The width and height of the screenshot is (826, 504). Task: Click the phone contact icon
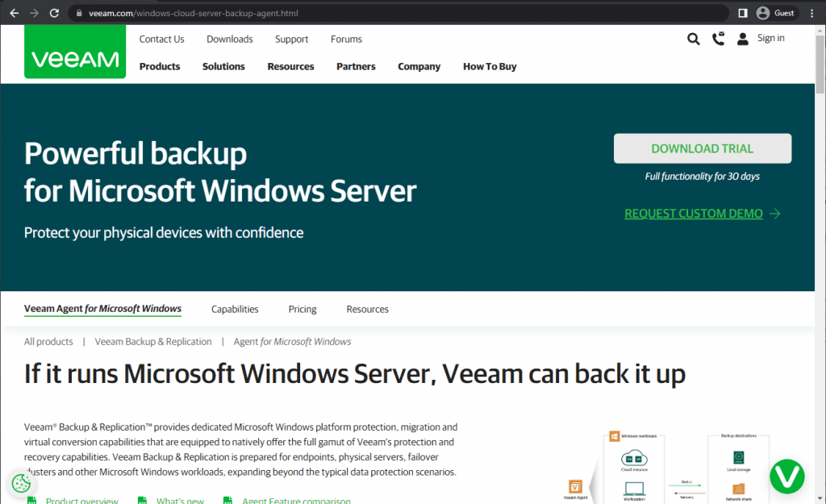[x=718, y=39]
